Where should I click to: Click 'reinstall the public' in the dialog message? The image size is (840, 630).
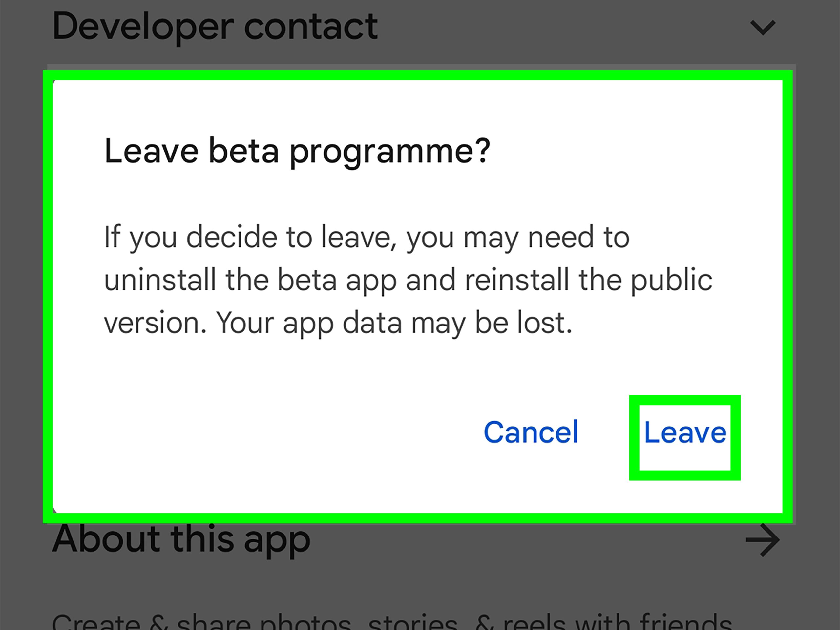pos(588,280)
